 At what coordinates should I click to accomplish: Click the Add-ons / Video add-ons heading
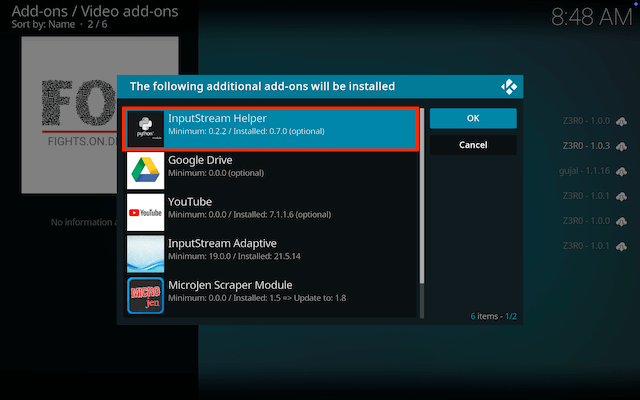click(x=95, y=11)
